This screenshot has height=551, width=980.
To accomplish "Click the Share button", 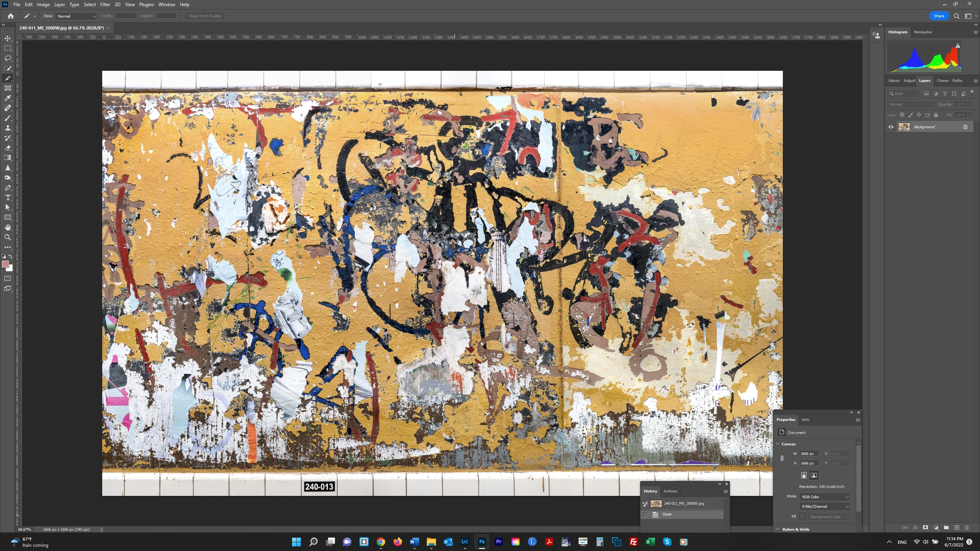I will coord(939,16).
